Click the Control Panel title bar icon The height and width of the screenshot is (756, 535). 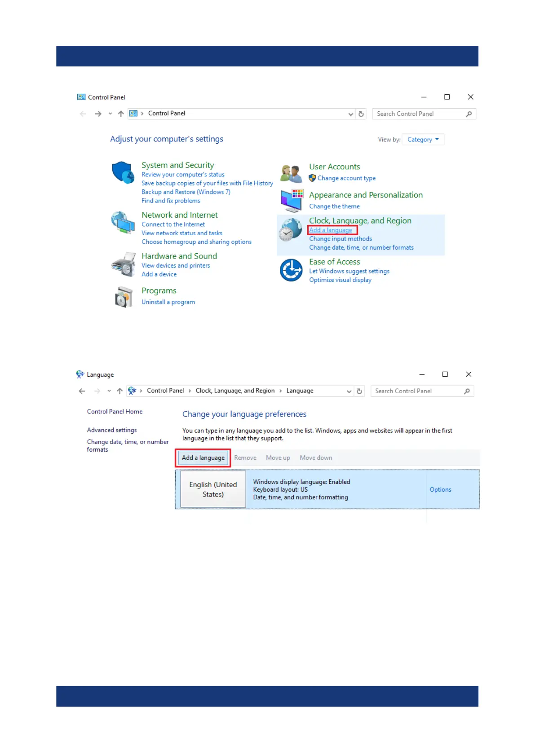(x=81, y=97)
